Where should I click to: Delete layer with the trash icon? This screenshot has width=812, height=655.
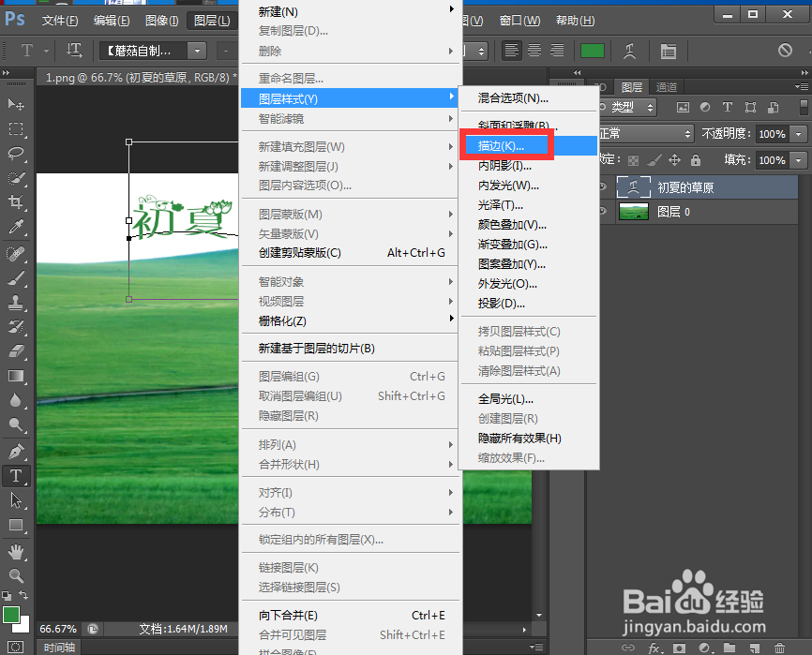[x=780, y=648]
